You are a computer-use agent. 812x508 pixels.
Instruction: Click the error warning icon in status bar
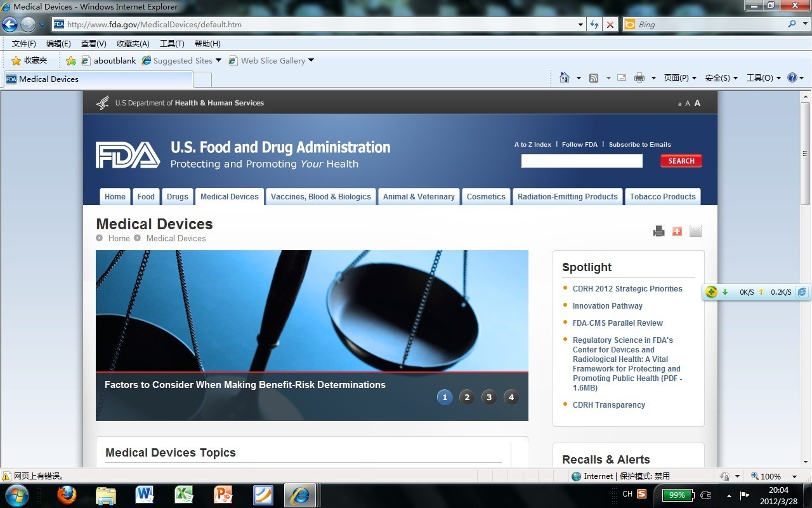(6, 476)
